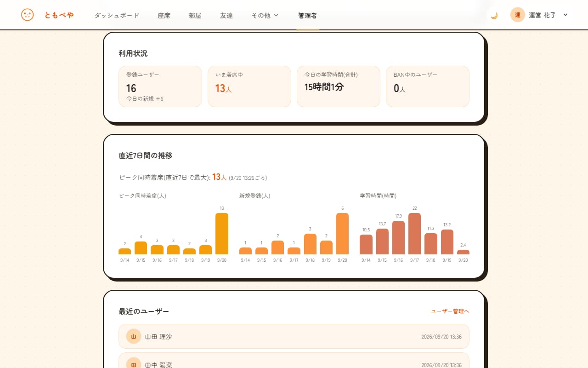Switch to the 部屋 tab
The height and width of the screenshot is (368, 588).
(195, 15)
